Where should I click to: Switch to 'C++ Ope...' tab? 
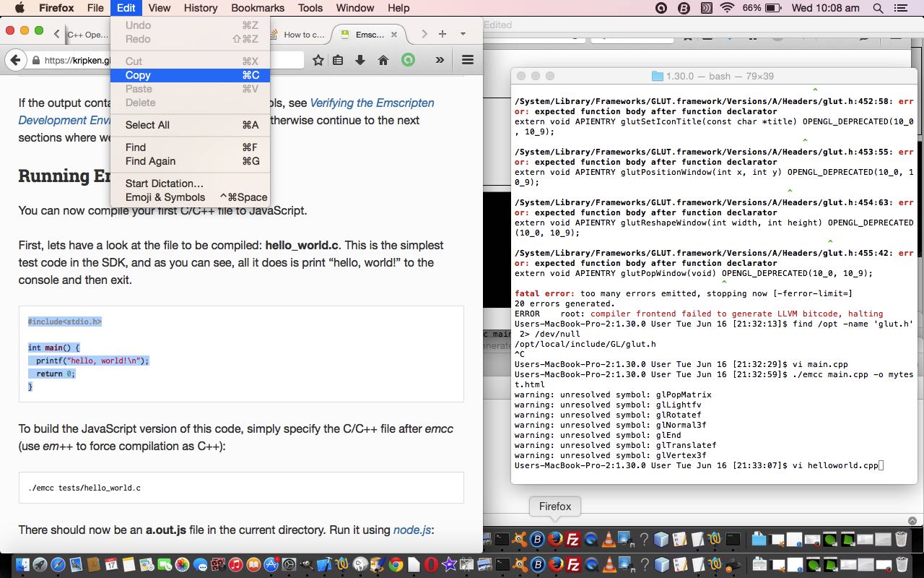tap(87, 34)
